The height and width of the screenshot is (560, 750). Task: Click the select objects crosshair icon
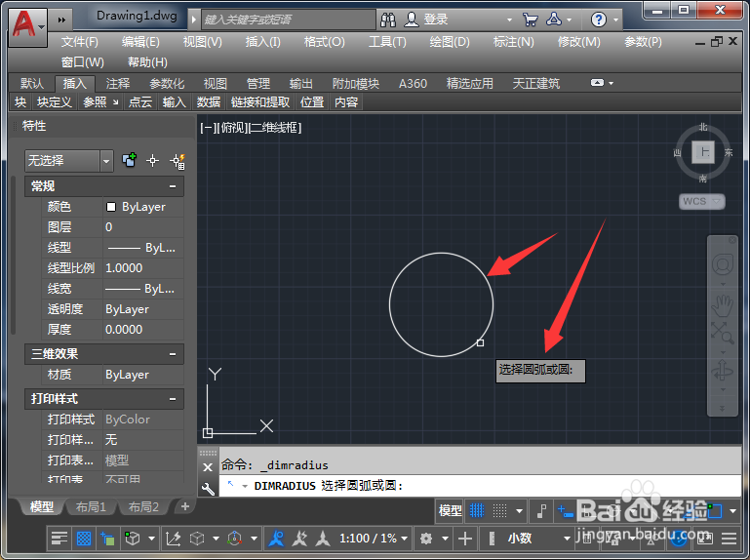(x=152, y=161)
